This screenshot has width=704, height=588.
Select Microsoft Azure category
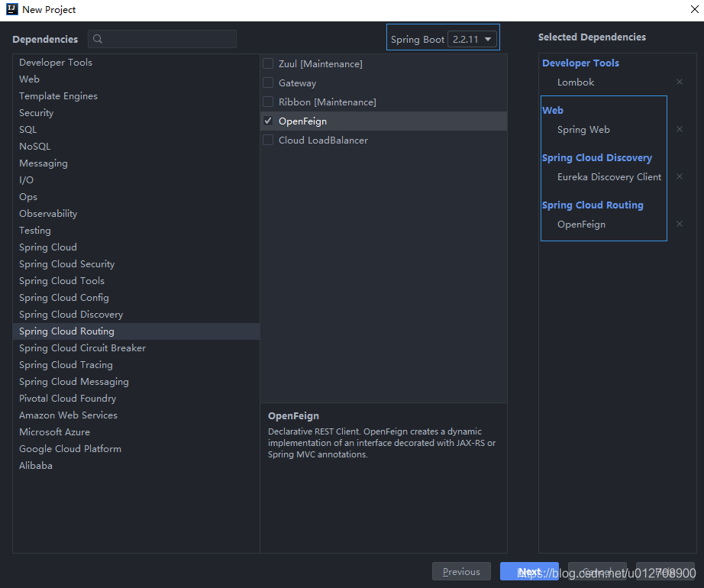(x=136, y=431)
